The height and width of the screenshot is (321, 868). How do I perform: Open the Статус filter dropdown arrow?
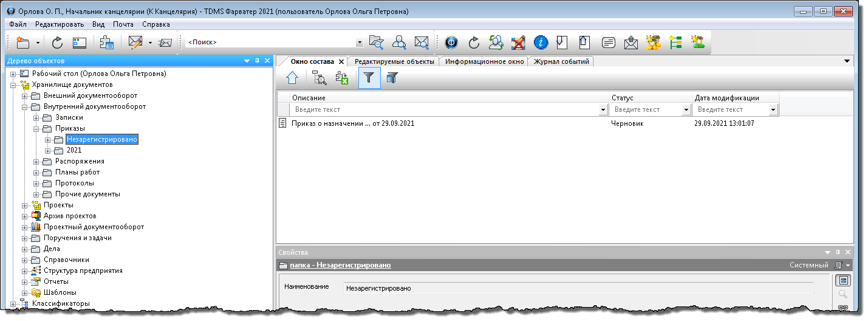pos(686,110)
